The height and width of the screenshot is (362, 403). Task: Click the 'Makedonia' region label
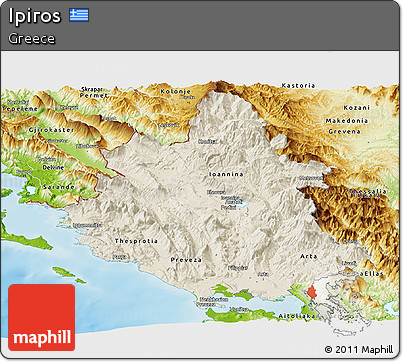347,121
